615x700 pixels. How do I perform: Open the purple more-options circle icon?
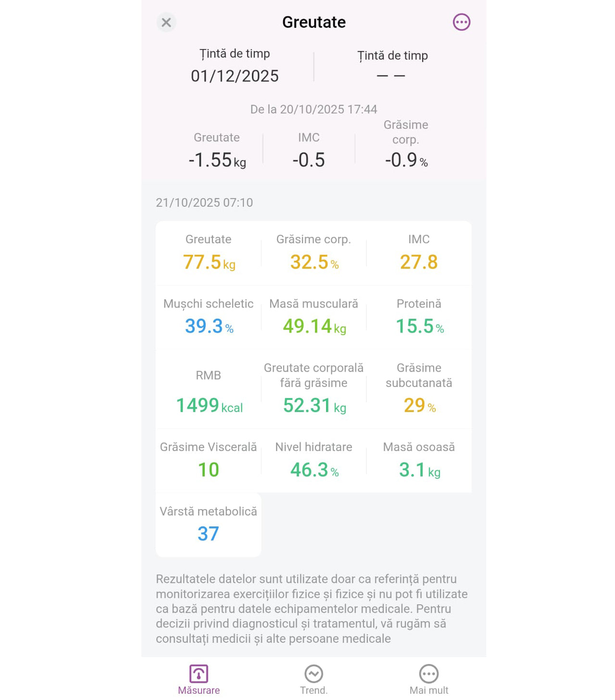[x=461, y=22]
